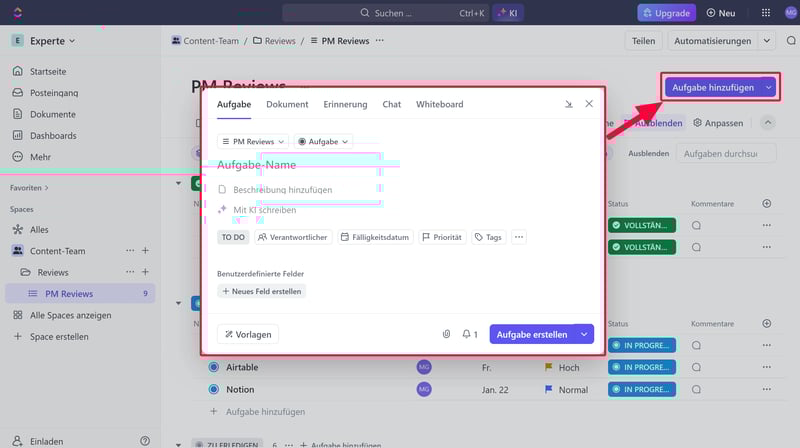The height and width of the screenshot is (448, 800).
Task: Click the Suchen search bar
Action: 386,13
